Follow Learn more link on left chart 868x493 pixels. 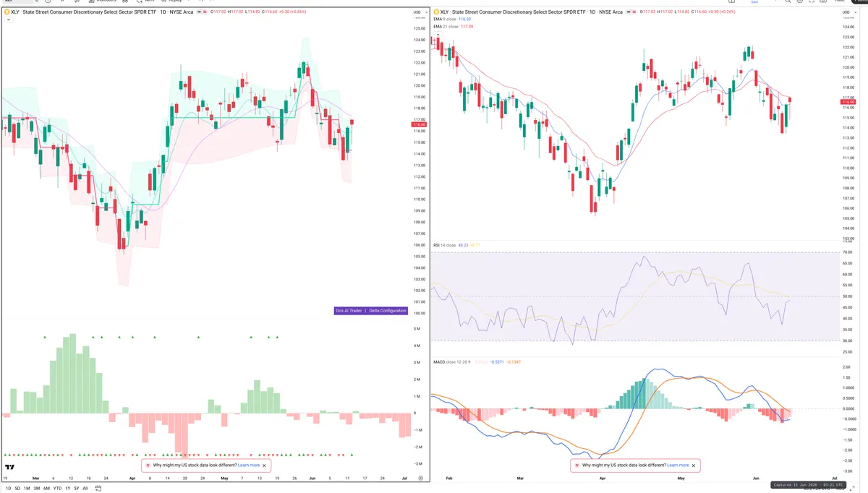249,466
